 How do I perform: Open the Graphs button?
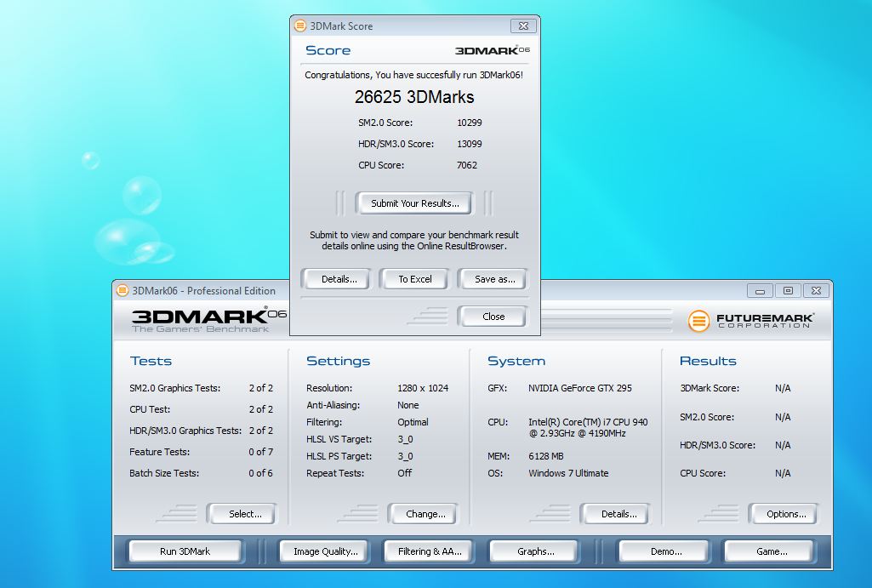click(536, 551)
